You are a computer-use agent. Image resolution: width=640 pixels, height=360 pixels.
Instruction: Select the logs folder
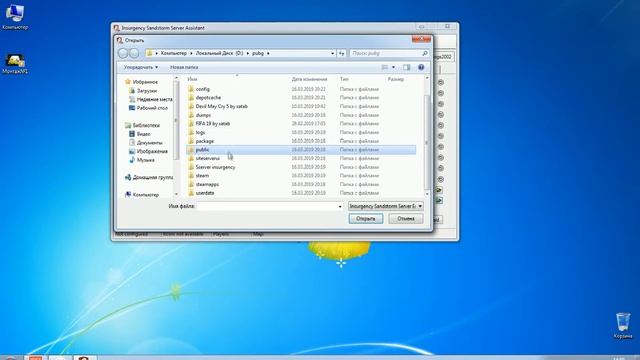coord(200,132)
